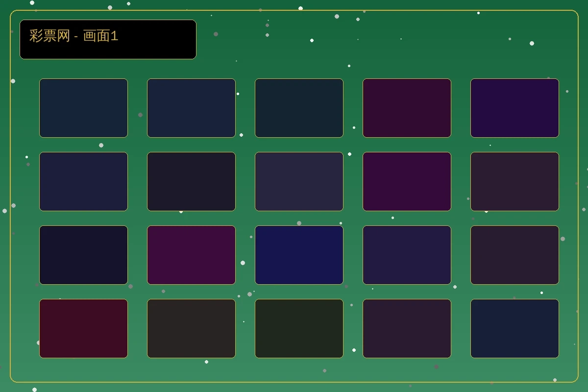Click the dark teal middle tile, top row
The width and height of the screenshot is (588, 392).
(x=299, y=108)
